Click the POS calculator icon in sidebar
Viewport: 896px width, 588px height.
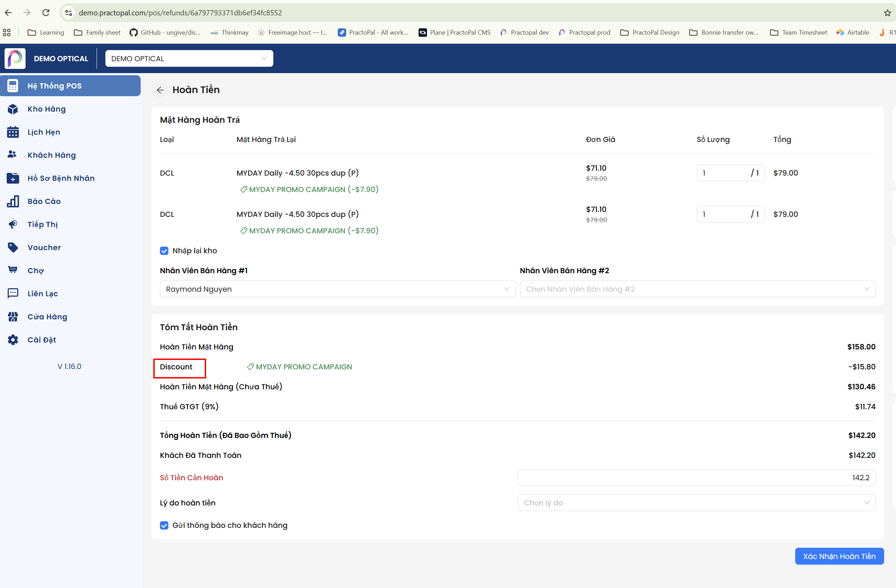click(13, 86)
